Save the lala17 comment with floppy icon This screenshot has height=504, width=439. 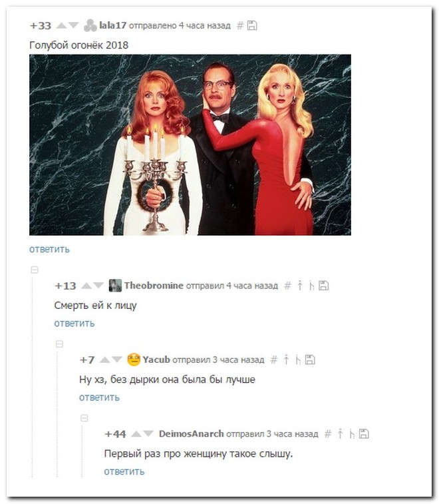252,25
